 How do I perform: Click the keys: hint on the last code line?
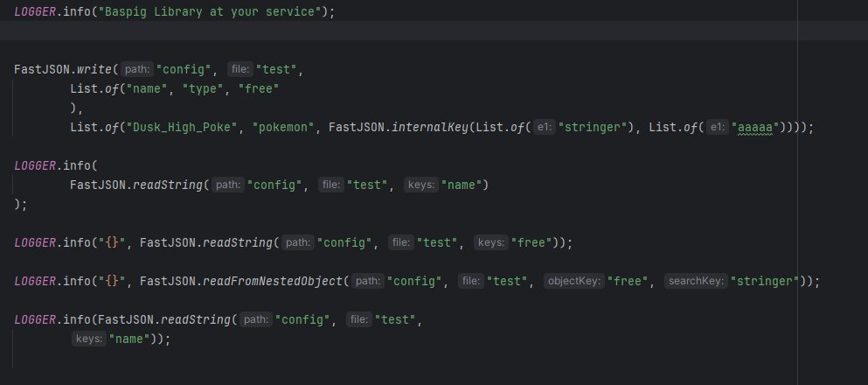(88, 339)
